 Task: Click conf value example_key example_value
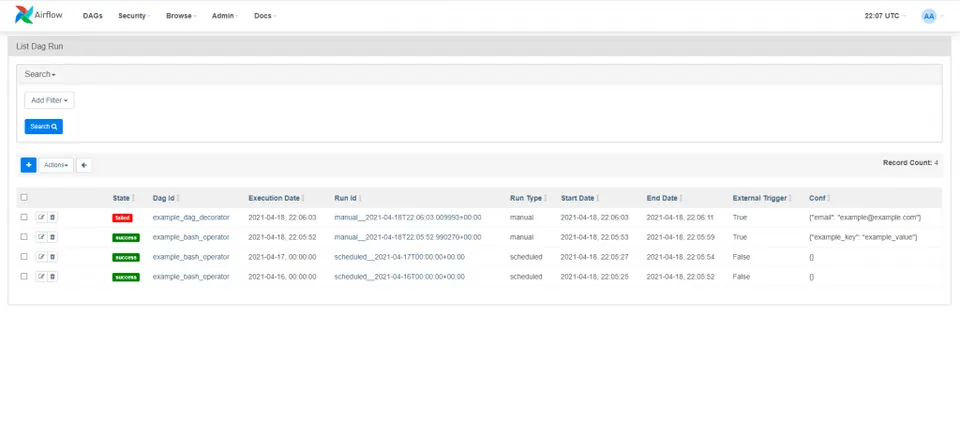click(863, 237)
